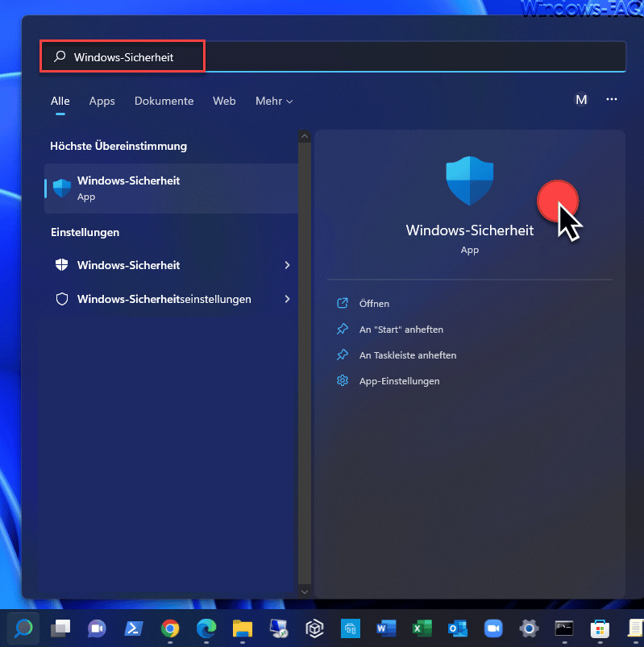Open the Windows-Sicherheitseinstellungen result
Image resolution: width=644 pixels, height=647 pixels.
[x=172, y=299]
